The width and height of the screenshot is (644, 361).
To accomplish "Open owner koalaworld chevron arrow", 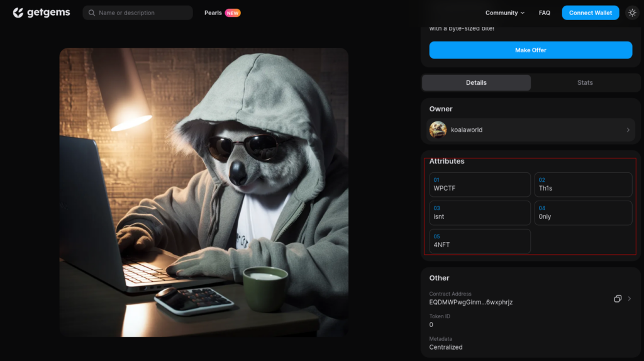I will pyautogui.click(x=628, y=130).
